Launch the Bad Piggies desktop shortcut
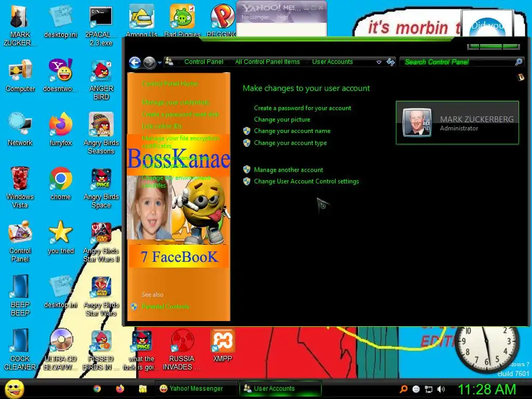532x399 pixels. coord(182,20)
